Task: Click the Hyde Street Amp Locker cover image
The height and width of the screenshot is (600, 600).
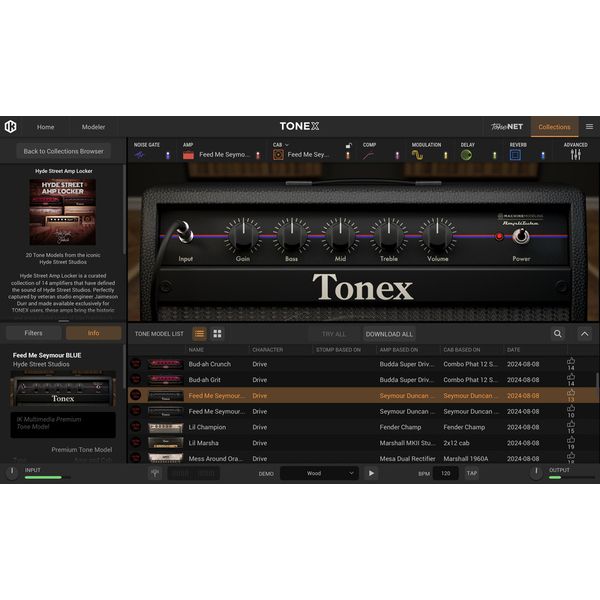Action: [x=63, y=212]
